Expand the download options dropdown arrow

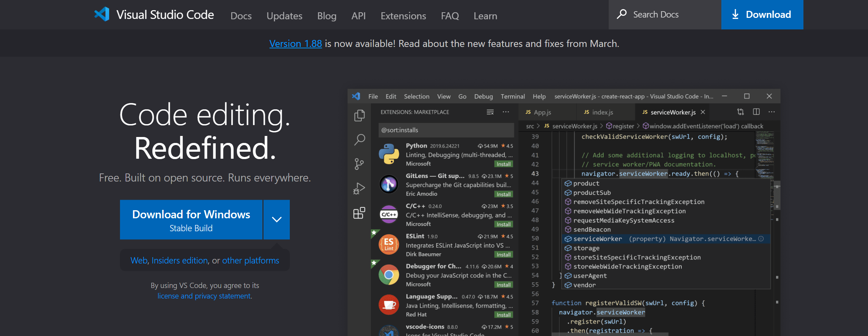click(277, 220)
